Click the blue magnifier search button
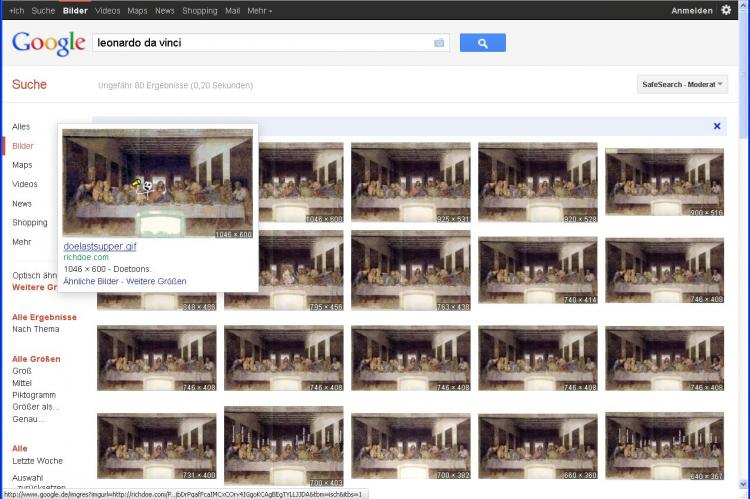 coord(482,43)
